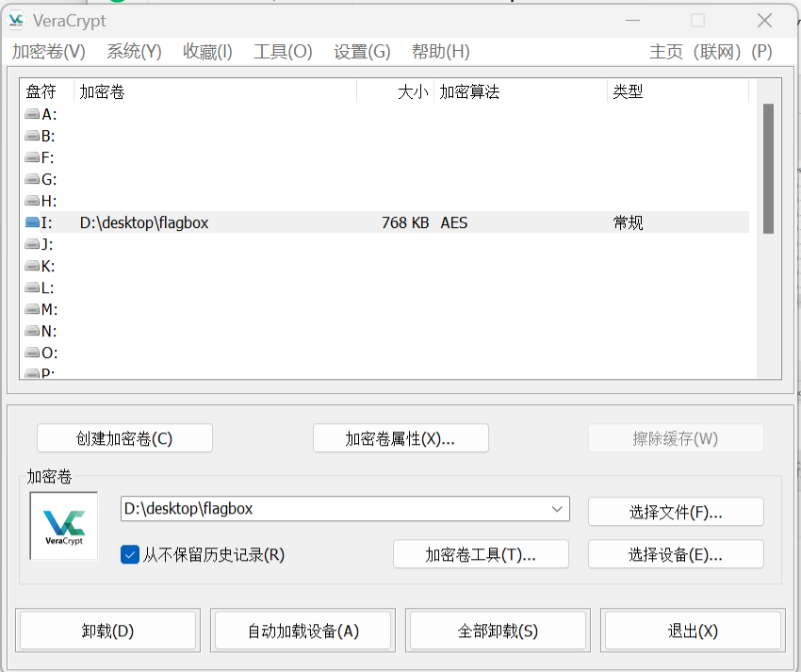Select drive O: icon in the list

pos(32,352)
